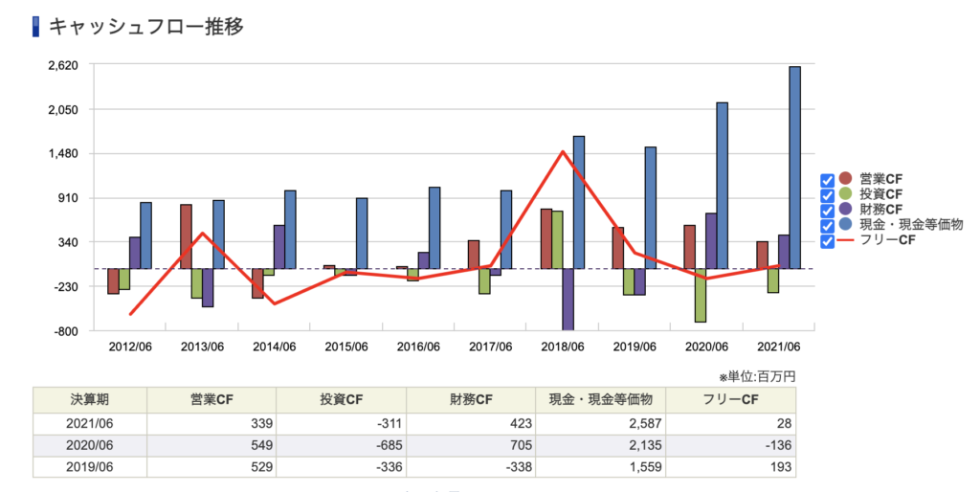Click the フリーCF table column header
This screenshot has width=980, height=492.
point(730,399)
